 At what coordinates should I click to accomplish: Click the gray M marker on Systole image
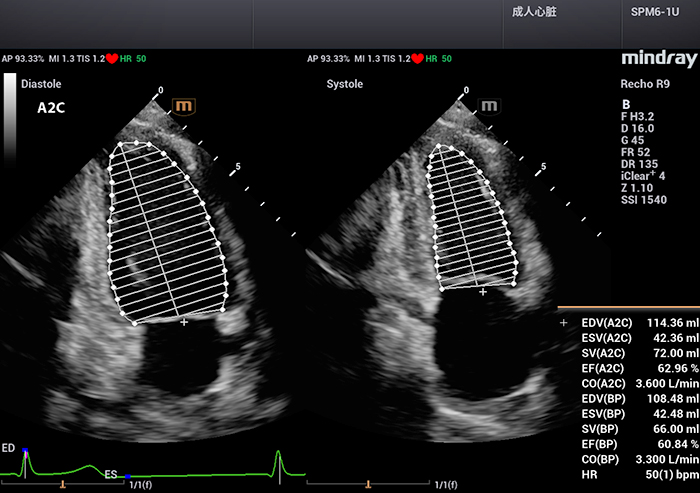pyautogui.click(x=489, y=105)
